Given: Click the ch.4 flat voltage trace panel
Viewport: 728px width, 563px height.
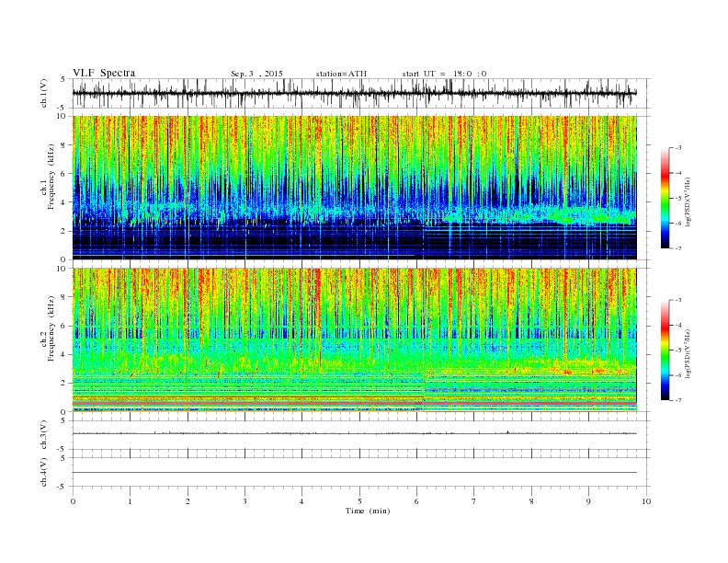Looking at the screenshot, I should pyautogui.click(x=361, y=472).
